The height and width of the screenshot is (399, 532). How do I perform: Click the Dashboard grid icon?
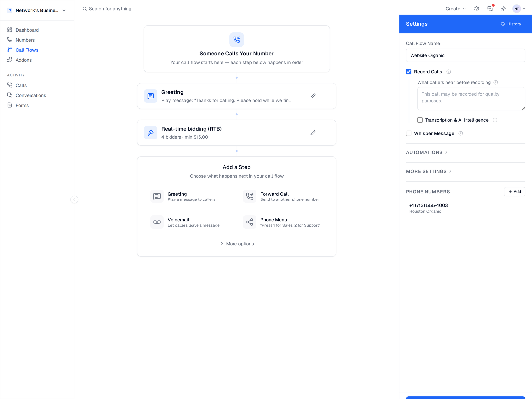10,30
